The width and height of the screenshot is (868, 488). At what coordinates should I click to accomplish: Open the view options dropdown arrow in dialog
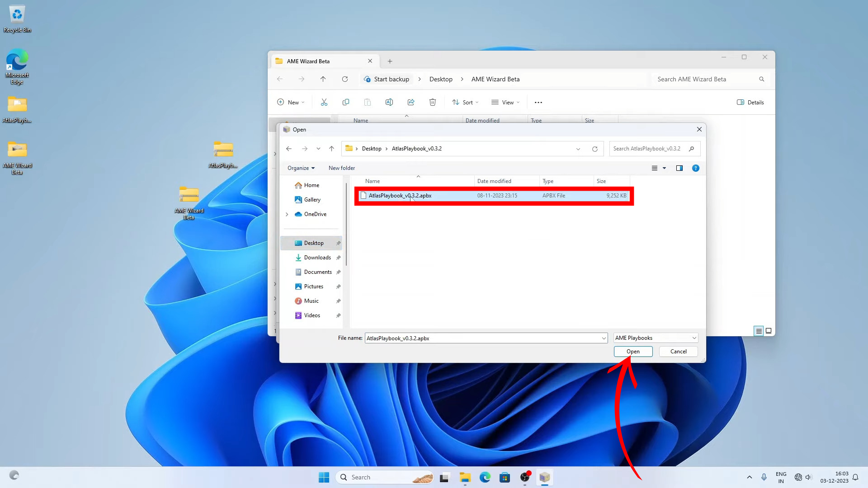[x=664, y=168]
